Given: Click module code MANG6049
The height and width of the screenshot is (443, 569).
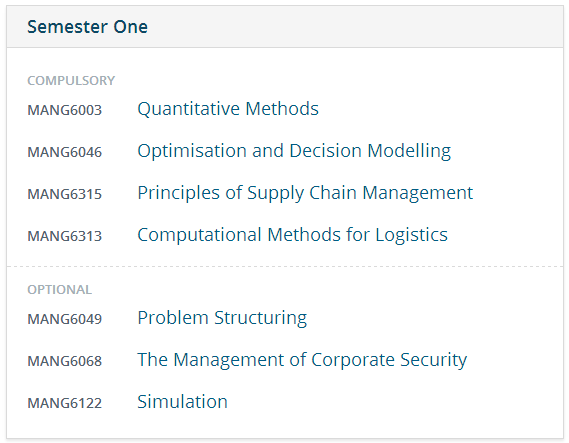Looking at the screenshot, I should (x=65, y=319).
